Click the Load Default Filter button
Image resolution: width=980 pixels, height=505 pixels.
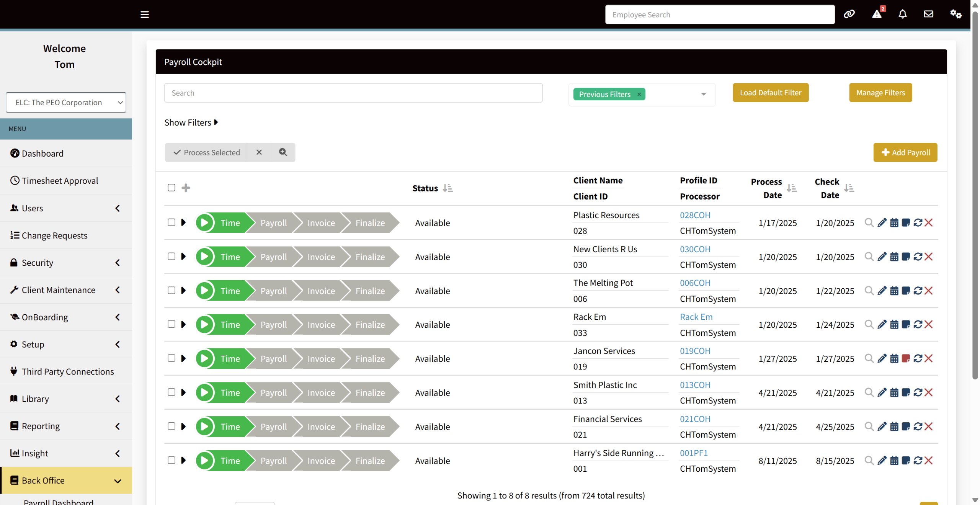771,93
